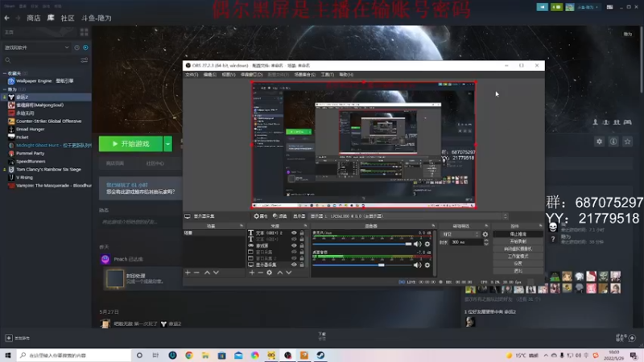Click the magnifier search icon in Steam library

click(x=8, y=60)
